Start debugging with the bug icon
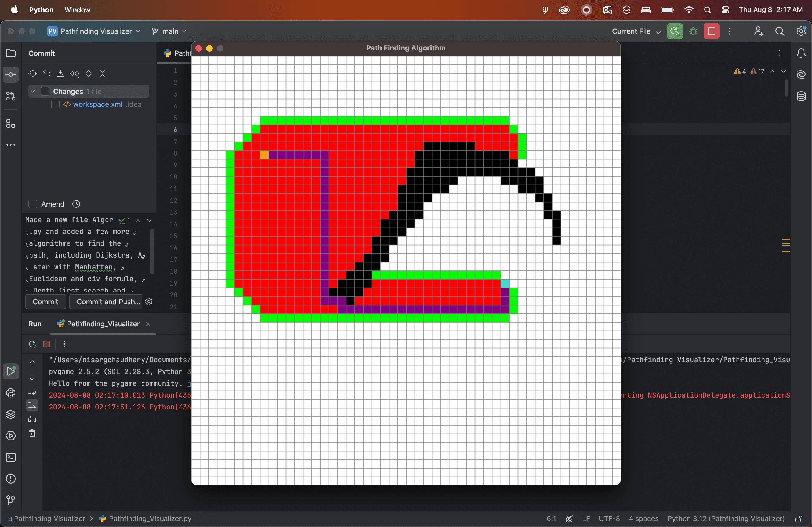This screenshot has height=527, width=812. click(694, 31)
